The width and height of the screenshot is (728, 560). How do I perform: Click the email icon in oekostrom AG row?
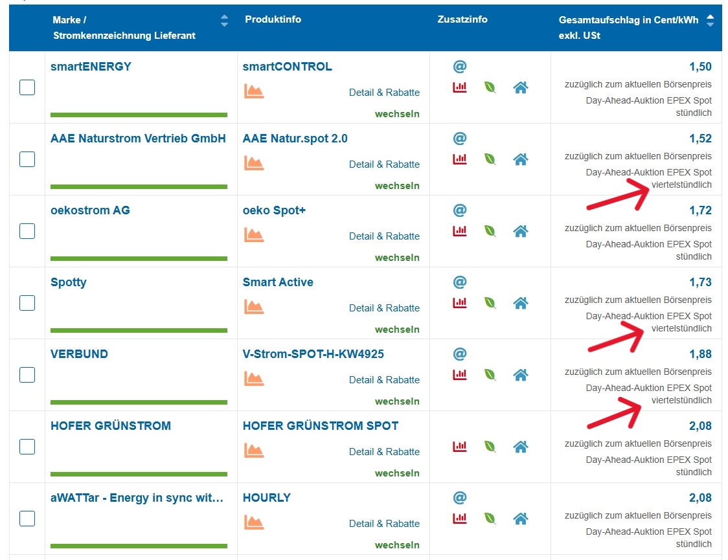[x=460, y=210]
